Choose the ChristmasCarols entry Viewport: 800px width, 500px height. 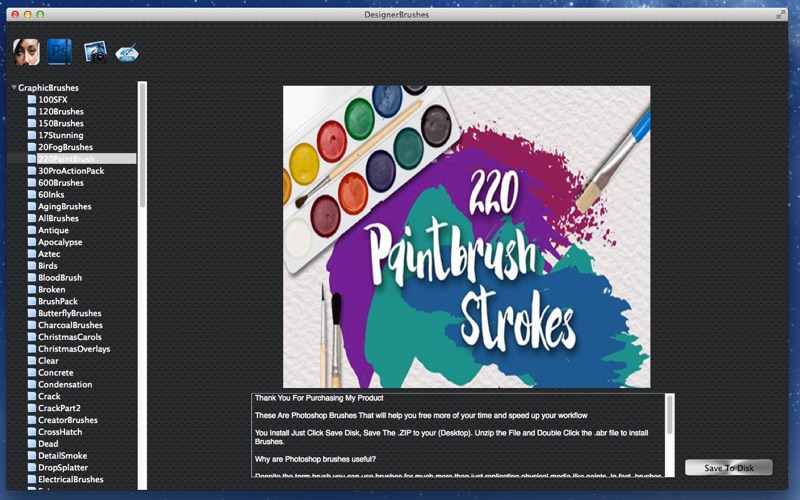click(x=70, y=337)
